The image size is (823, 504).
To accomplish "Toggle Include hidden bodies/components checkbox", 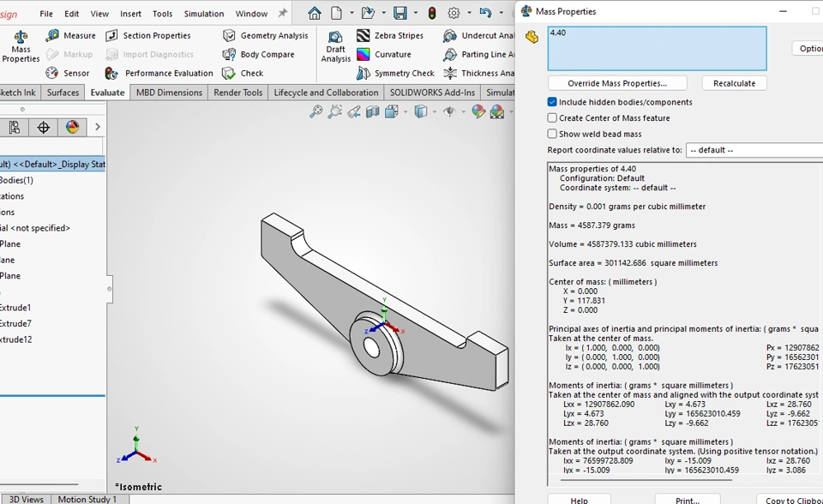I will (552, 102).
